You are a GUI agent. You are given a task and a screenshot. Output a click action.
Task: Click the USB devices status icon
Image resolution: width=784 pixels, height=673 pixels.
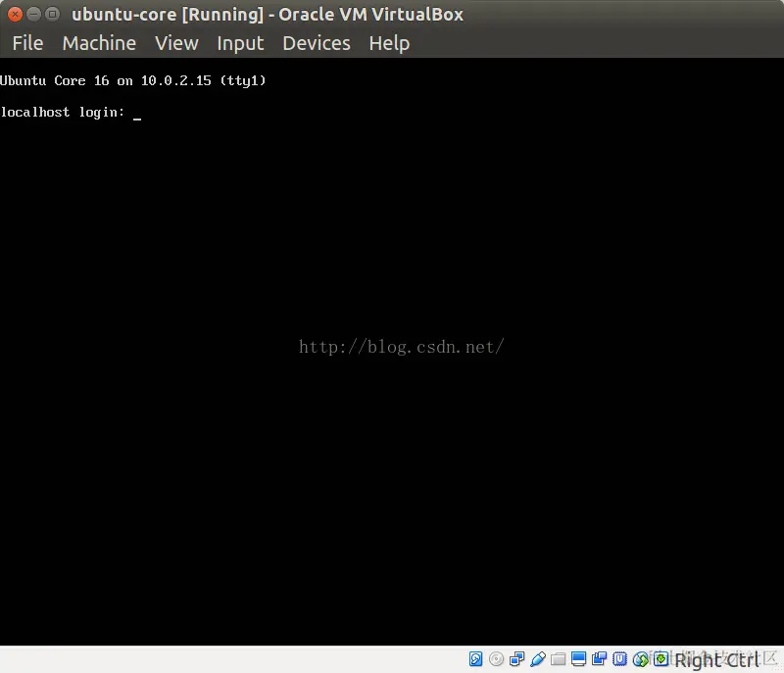[537, 659]
